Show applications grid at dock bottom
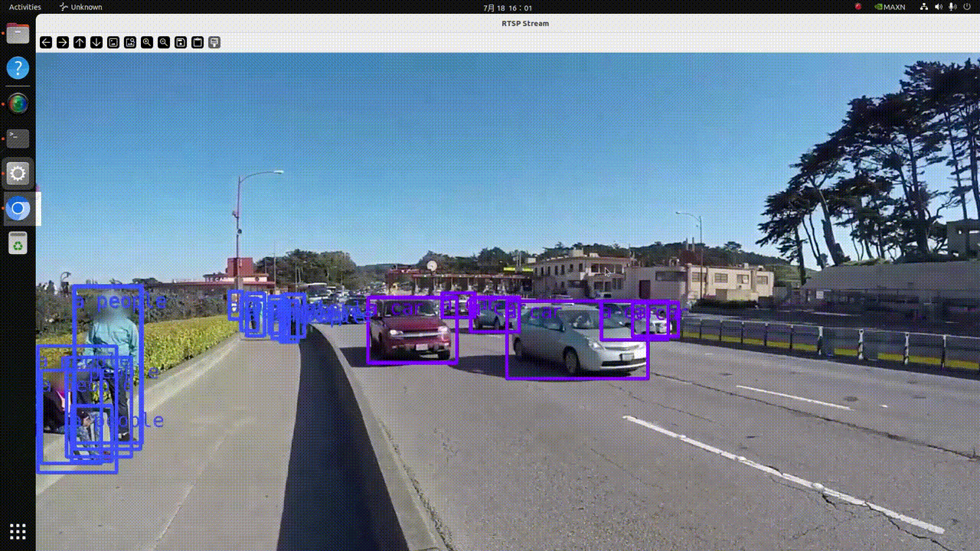980x551 pixels. pos(18,531)
